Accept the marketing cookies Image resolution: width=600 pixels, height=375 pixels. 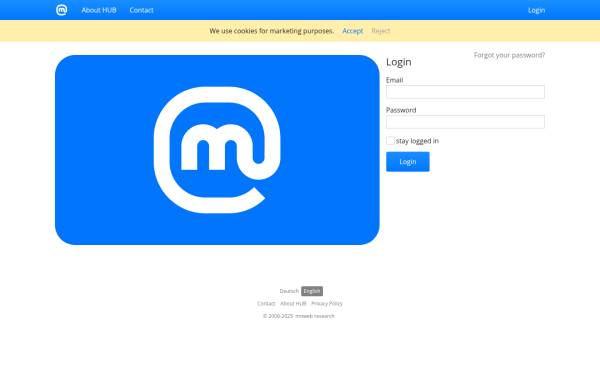(352, 31)
